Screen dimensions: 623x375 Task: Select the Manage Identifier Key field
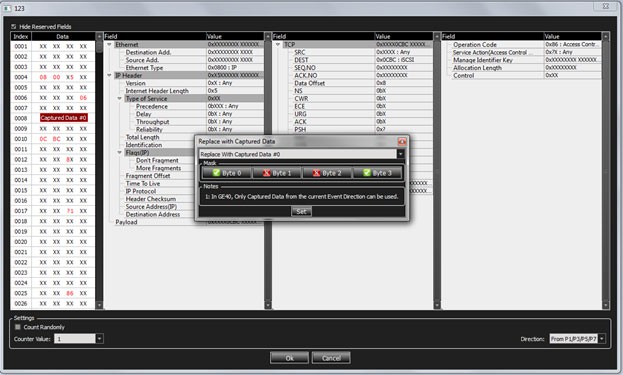[x=483, y=60]
